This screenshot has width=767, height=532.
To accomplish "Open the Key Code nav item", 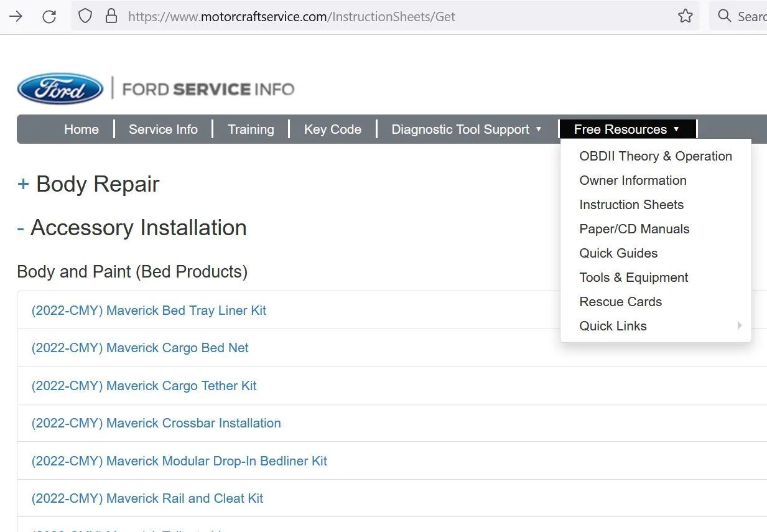I will 333,129.
